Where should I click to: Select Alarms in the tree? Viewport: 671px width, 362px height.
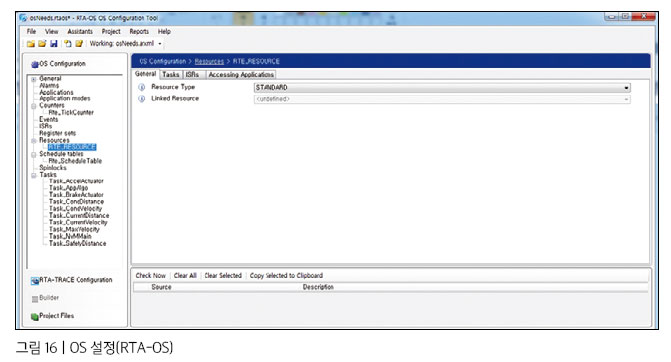pyautogui.click(x=49, y=86)
